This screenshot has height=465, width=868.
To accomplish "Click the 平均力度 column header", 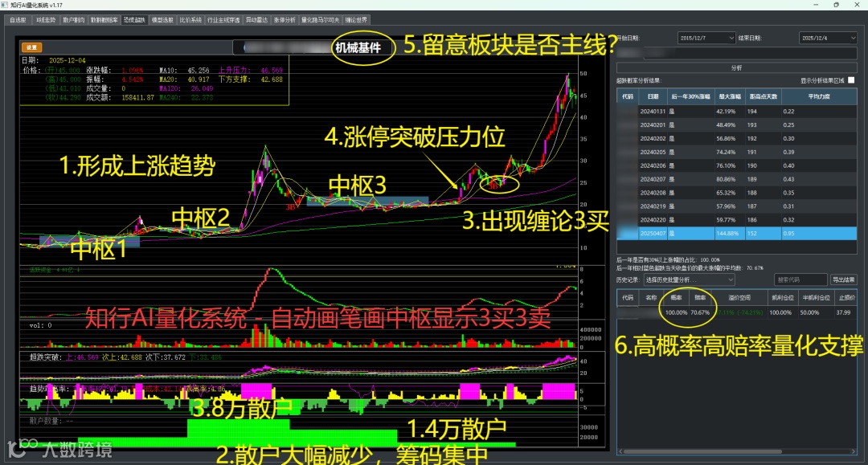I will tap(819, 96).
